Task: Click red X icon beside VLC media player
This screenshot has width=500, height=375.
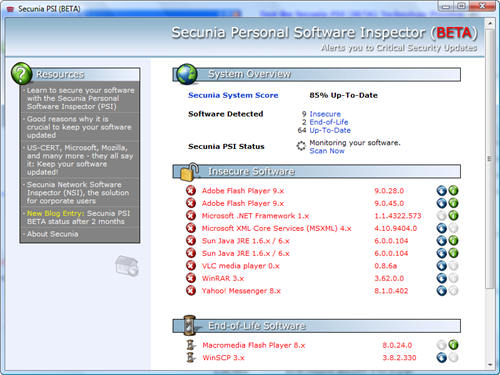Action: click(x=191, y=266)
